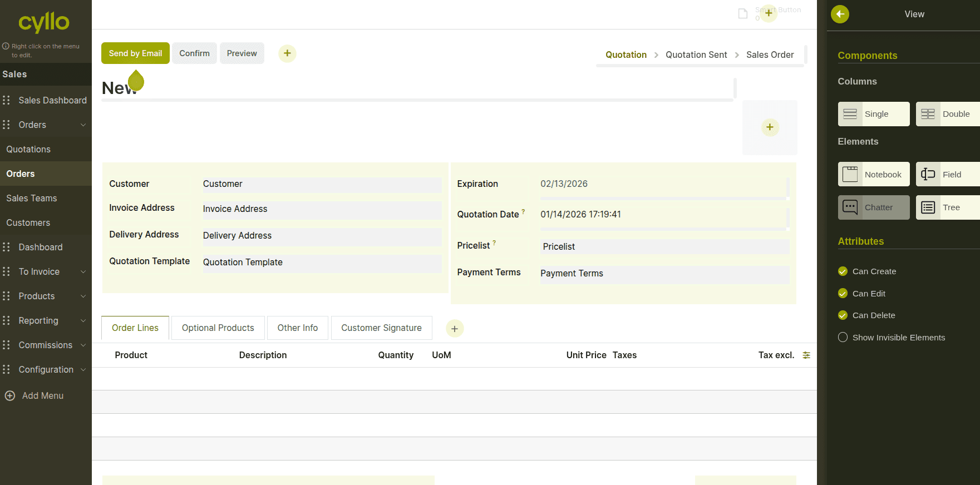Image resolution: width=980 pixels, height=485 pixels.
Task: Enable Show Invisible Elements
Action: click(843, 338)
